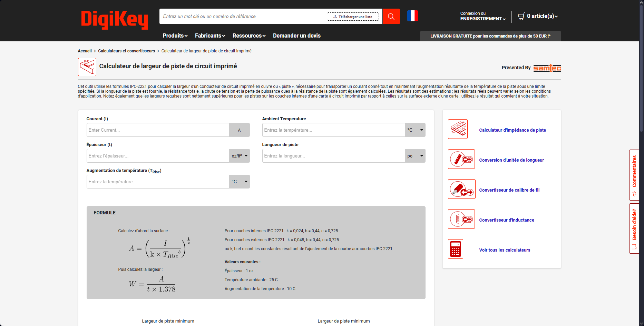The height and width of the screenshot is (326, 644).
Task: Click the 'Valeurs courantes :' heading
Action: tap(242, 262)
